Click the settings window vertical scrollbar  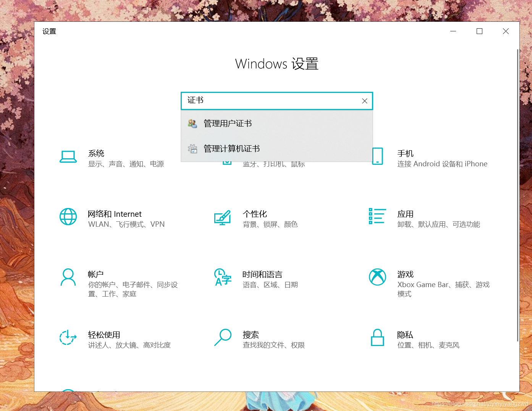click(517, 195)
